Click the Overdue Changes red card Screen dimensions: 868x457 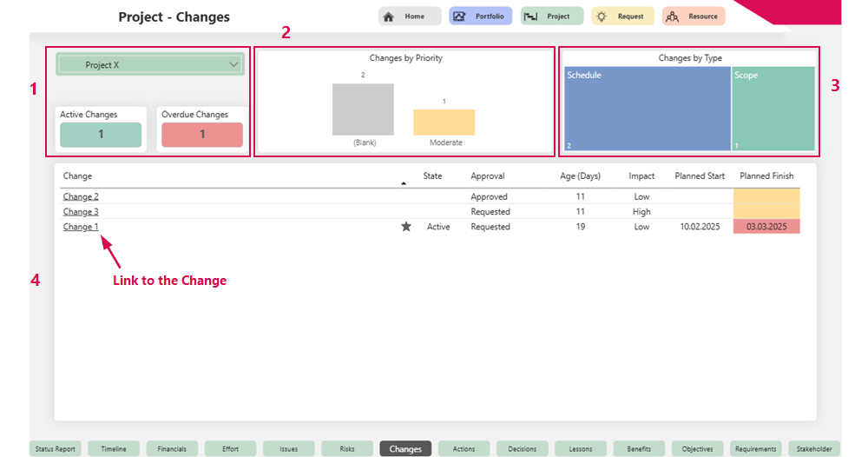[202, 135]
